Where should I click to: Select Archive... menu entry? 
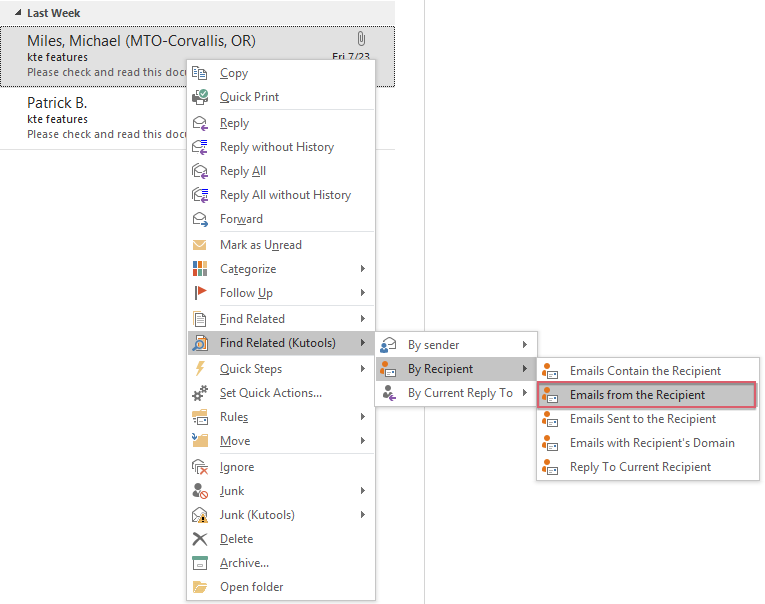(x=281, y=563)
